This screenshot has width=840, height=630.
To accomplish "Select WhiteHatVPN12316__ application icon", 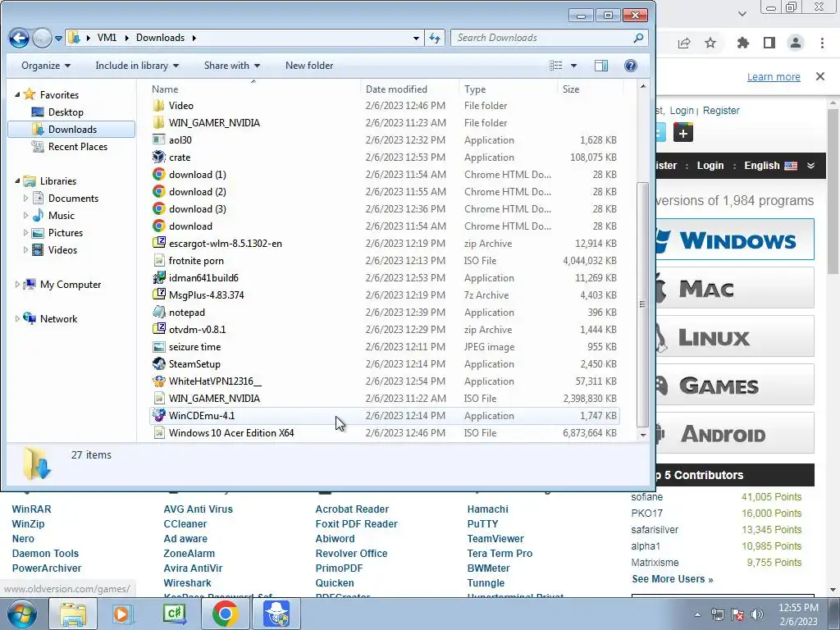I will [x=158, y=381].
